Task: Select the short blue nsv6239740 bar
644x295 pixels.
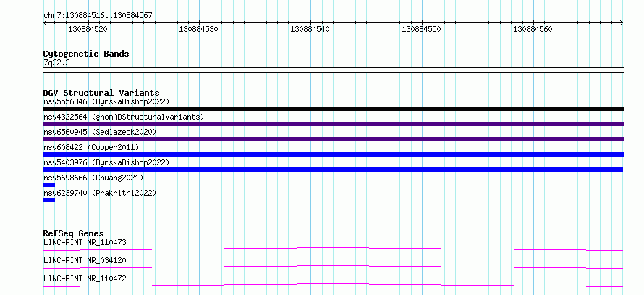Action: click(x=49, y=200)
